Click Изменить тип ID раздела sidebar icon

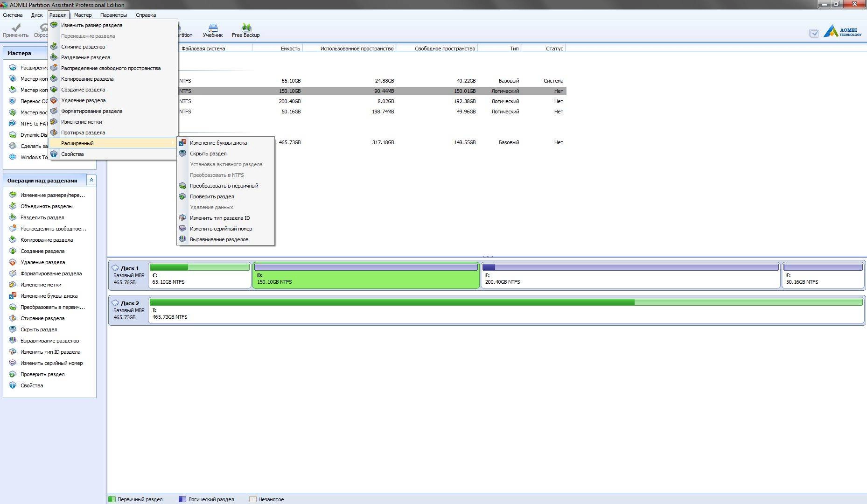coord(13,352)
